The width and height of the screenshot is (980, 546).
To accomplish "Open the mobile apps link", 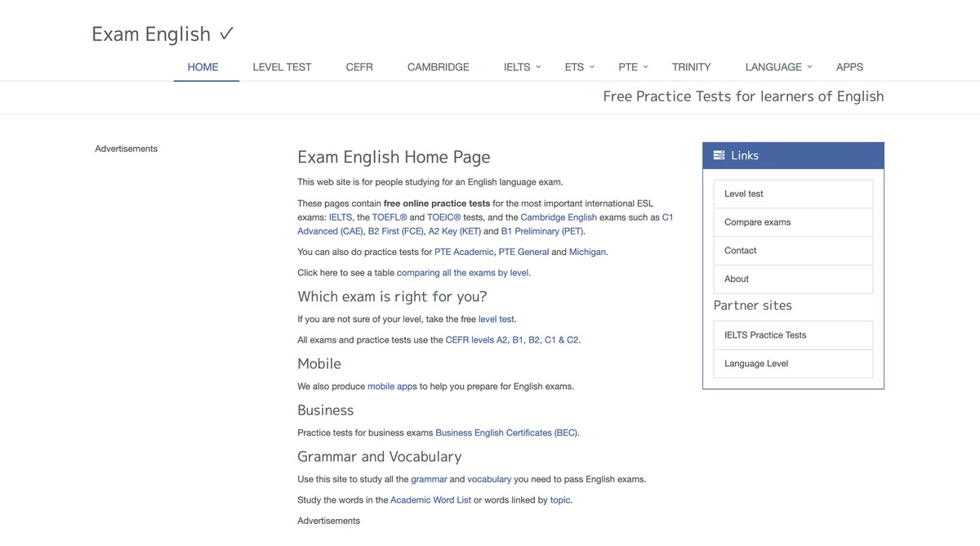I will pyautogui.click(x=392, y=387).
